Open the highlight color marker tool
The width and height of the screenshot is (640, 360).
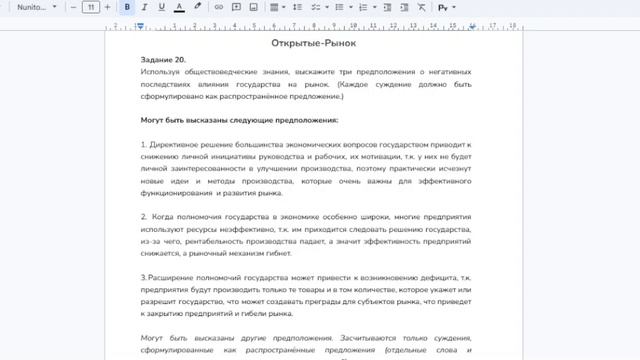click(198, 7)
